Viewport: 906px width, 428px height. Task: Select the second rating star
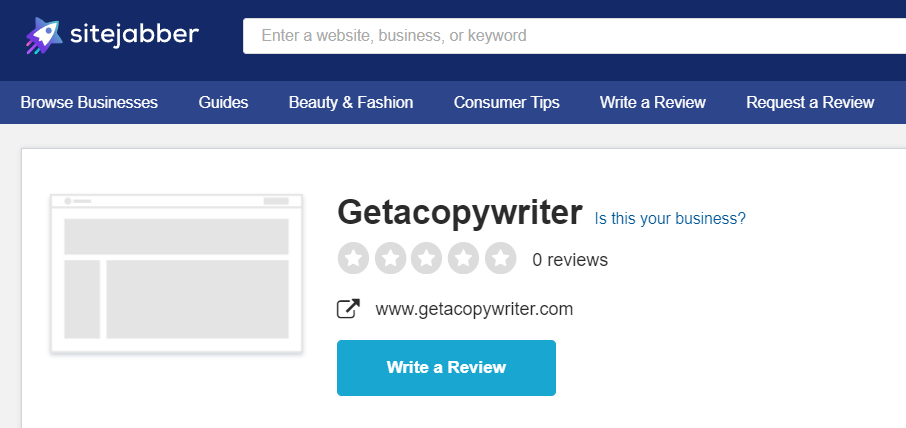(391, 258)
